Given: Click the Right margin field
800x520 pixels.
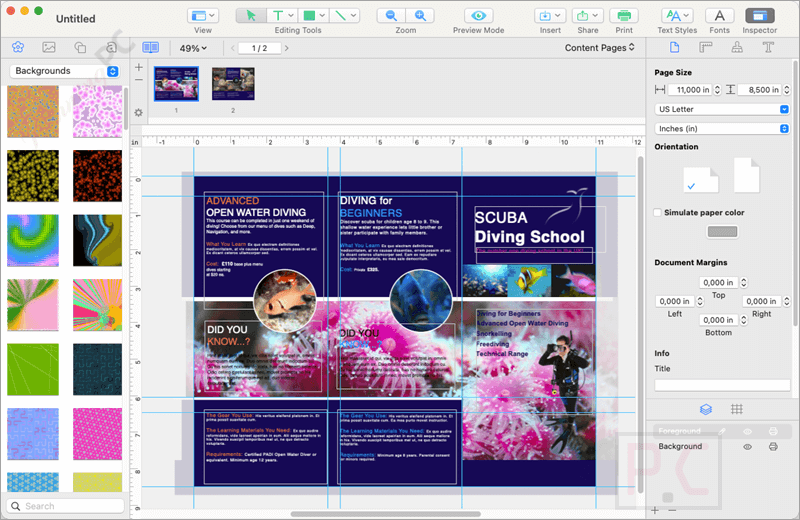Looking at the screenshot, I should click(x=762, y=302).
